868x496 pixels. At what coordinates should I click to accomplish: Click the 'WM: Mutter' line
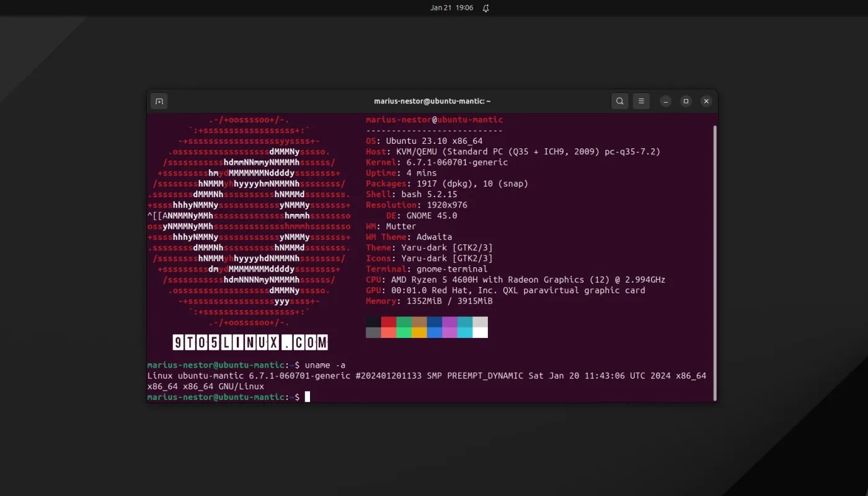pos(391,226)
